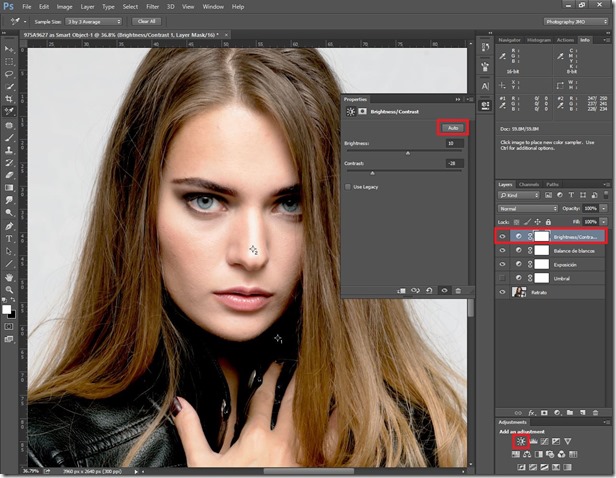Add a Vibrance adjustment

coord(568,441)
